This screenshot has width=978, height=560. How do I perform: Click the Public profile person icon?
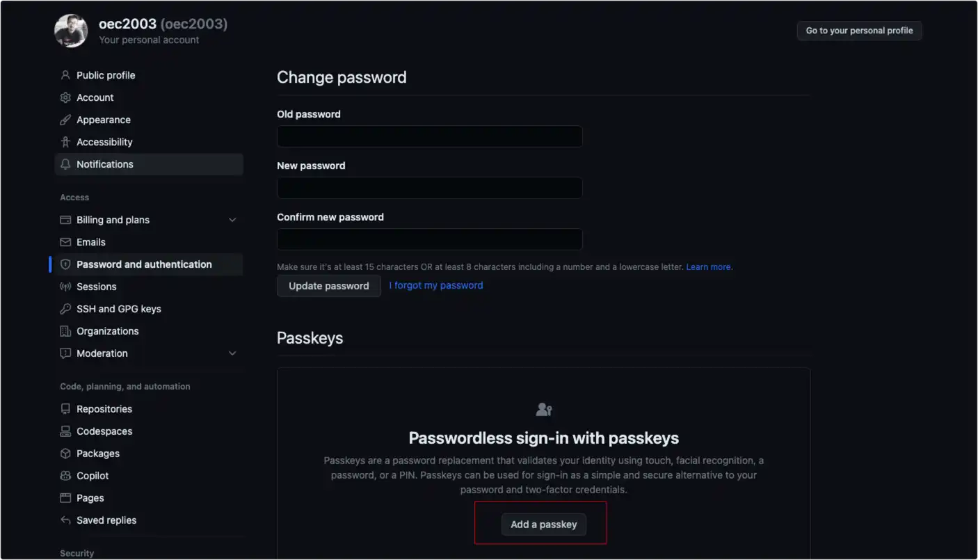[65, 75]
